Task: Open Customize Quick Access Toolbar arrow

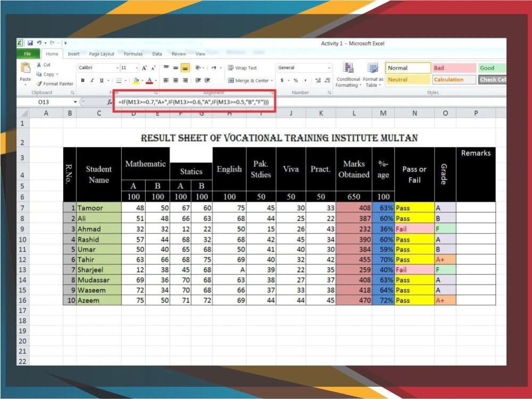Action: [65, 43]
